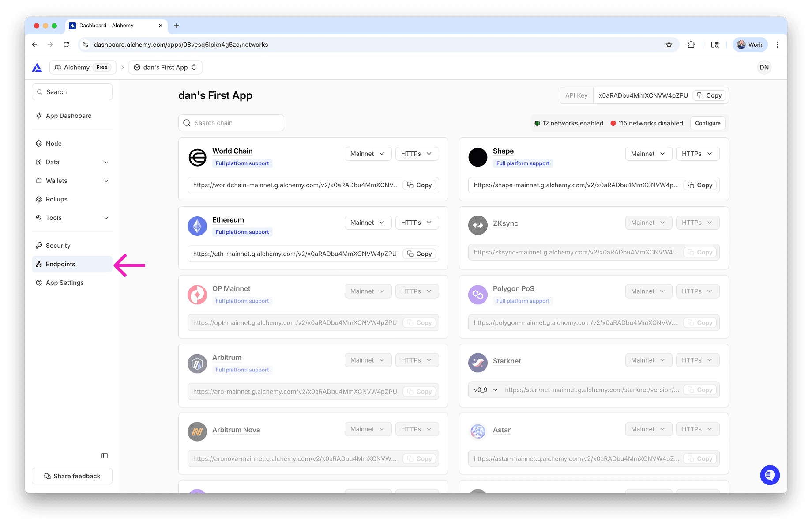
Task: Click the Configure networks button
Action: 707,123
